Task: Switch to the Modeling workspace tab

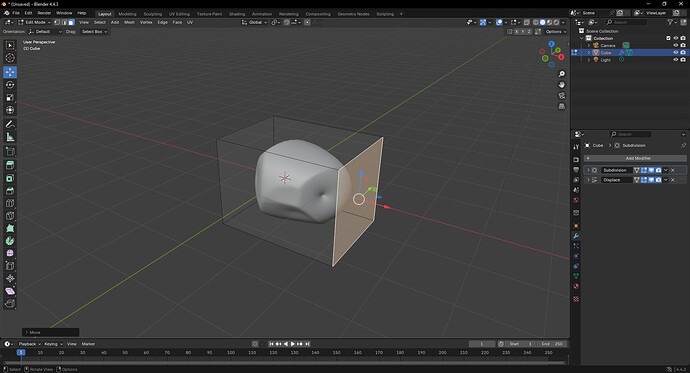Action: pyautogui.click(x=128, y=14)
